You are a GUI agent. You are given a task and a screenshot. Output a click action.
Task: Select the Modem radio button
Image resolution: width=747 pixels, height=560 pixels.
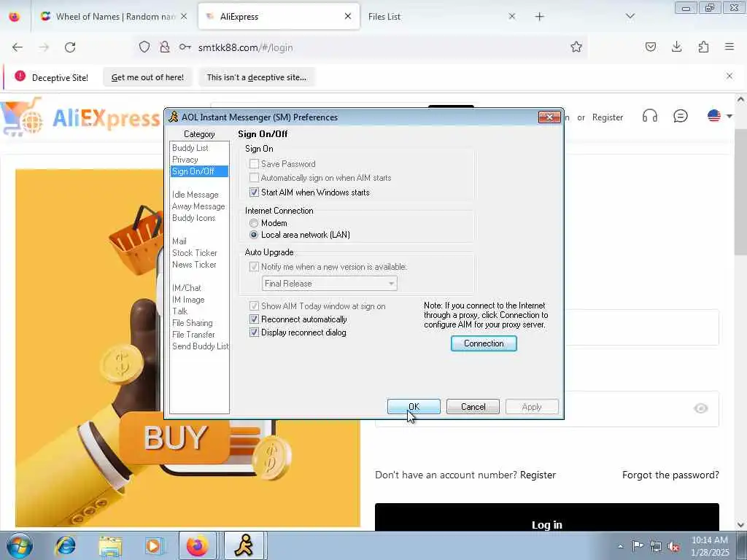254,223
